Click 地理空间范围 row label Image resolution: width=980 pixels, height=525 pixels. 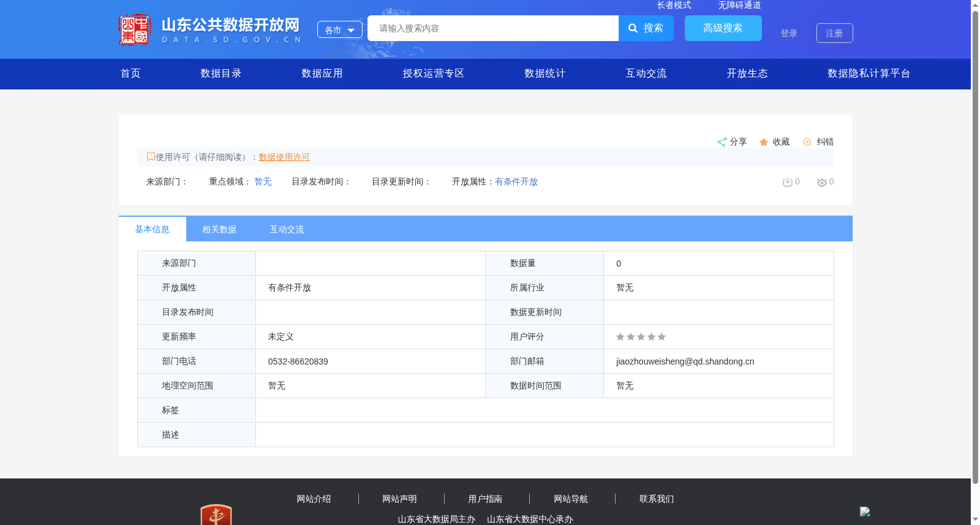tap(187, 386)
